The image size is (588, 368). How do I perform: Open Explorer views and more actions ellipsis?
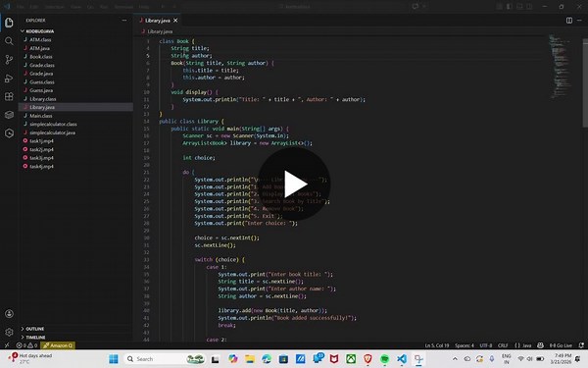[x=124, y=21]
